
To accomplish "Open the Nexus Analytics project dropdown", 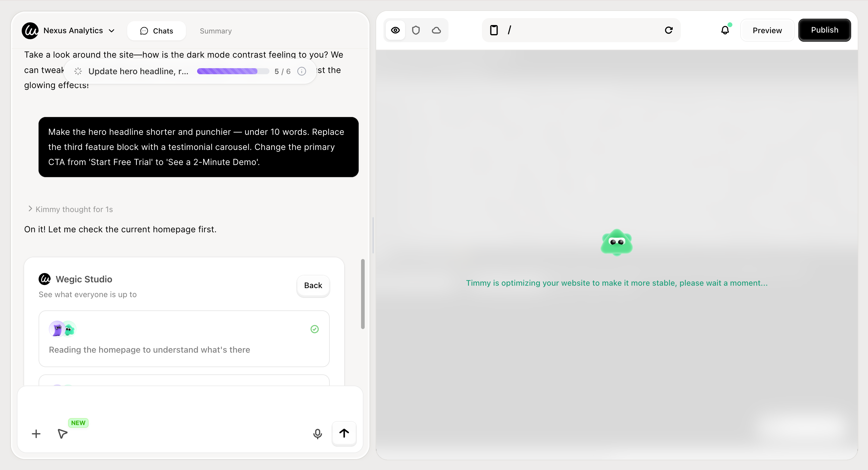I will [79, 31].
